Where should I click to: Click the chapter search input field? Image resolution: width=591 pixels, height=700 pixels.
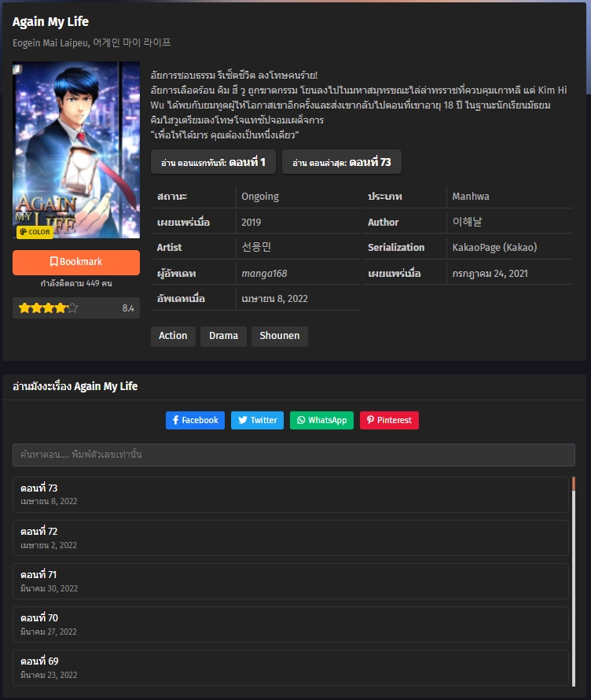(x=294, y=455)
